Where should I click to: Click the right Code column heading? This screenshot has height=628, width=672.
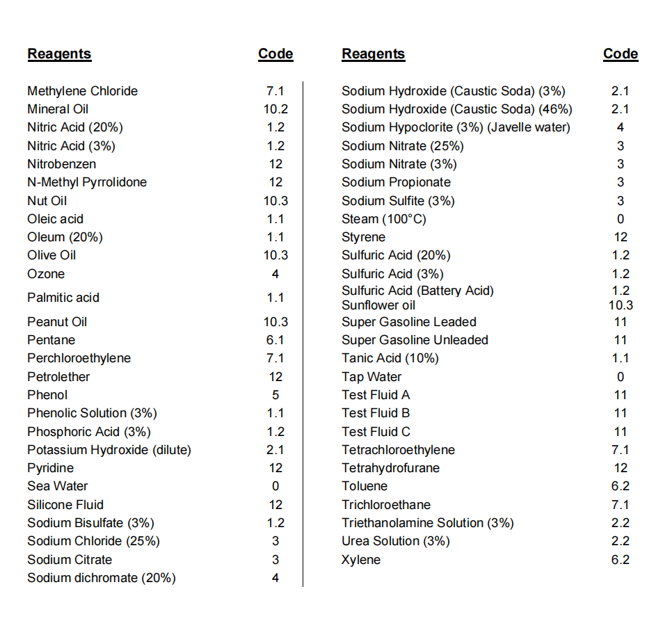tap(620, 54)
